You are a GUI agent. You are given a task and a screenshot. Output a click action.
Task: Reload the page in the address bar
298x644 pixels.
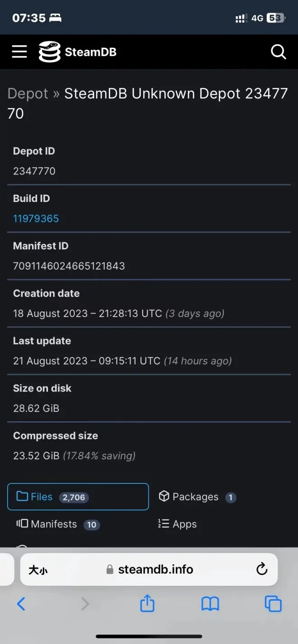pos(262,570)
